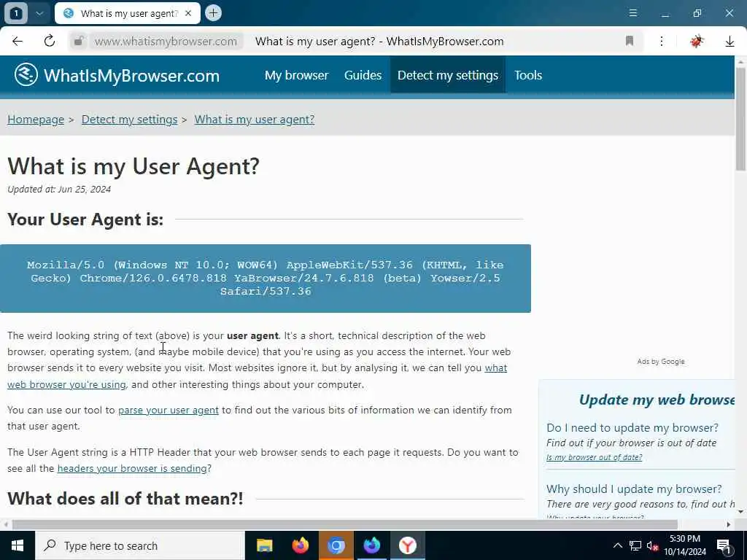The width and height of the screenshot is (747, 560).
Task: Click the ladybug extension icon
Action: pos(697,42)
